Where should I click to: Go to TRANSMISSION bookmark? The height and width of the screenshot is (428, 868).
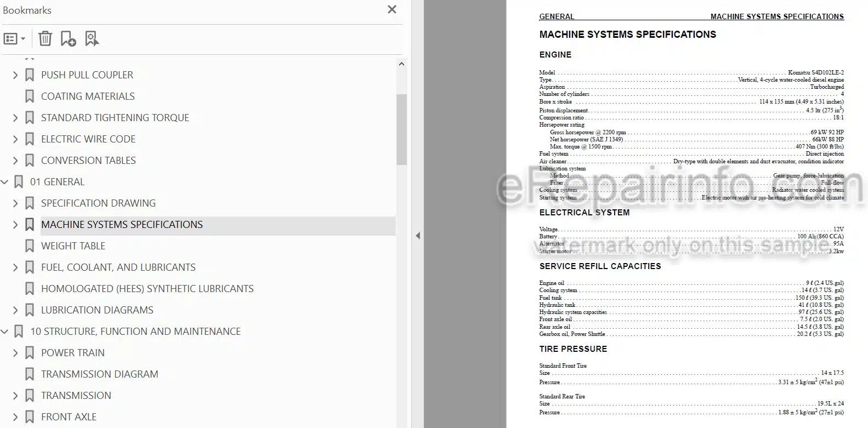tap(76, 396)
